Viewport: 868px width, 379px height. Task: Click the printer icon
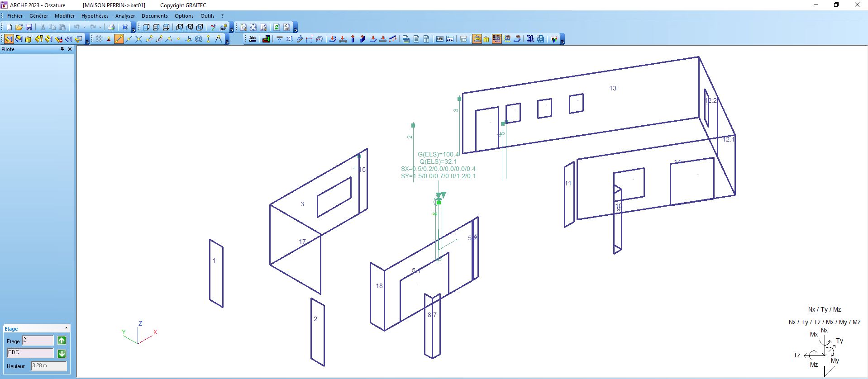(111, 27)
